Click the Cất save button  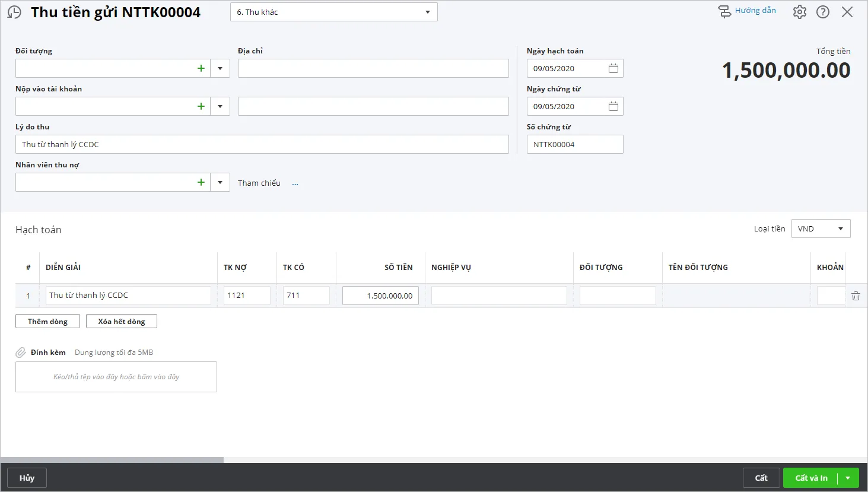[761, 478]
